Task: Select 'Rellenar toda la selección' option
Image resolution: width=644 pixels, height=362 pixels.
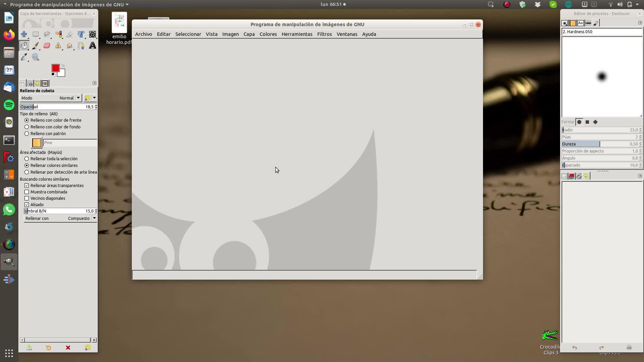Action: tap(27, 159)
